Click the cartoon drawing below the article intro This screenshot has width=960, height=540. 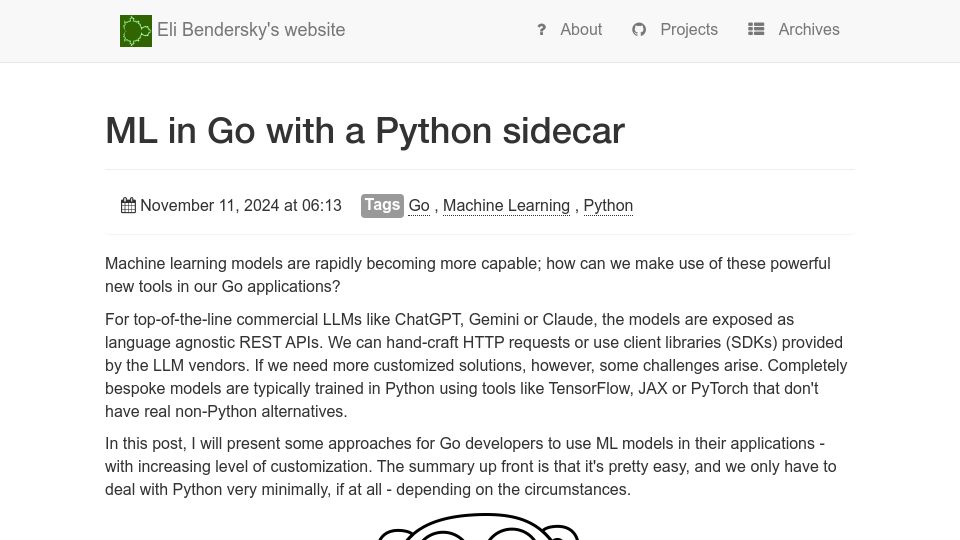click(479, 527)
